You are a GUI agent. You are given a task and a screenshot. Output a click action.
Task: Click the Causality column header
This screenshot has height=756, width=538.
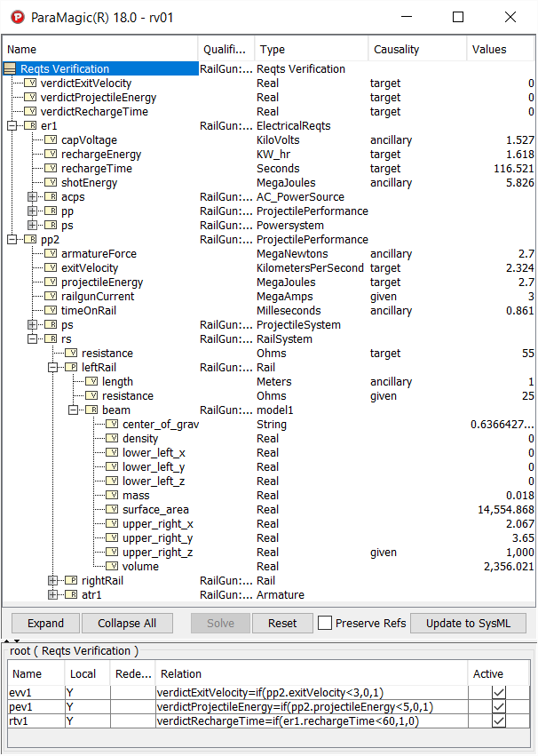pos(396,50)
